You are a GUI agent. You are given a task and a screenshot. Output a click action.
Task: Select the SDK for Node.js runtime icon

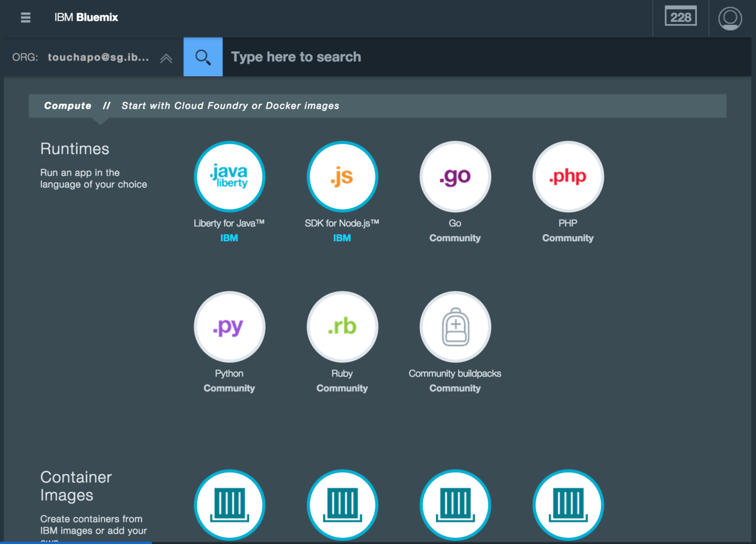(342, 176)
